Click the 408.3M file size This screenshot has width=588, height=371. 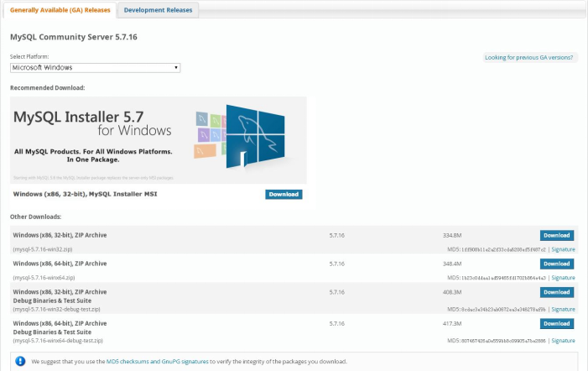coord(452,292)
